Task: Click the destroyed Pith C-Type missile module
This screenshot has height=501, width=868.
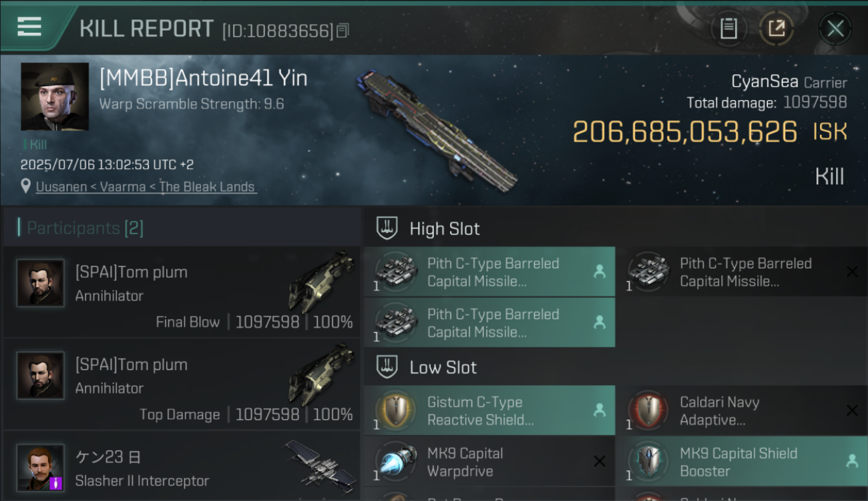Action: tap(742, 272)
